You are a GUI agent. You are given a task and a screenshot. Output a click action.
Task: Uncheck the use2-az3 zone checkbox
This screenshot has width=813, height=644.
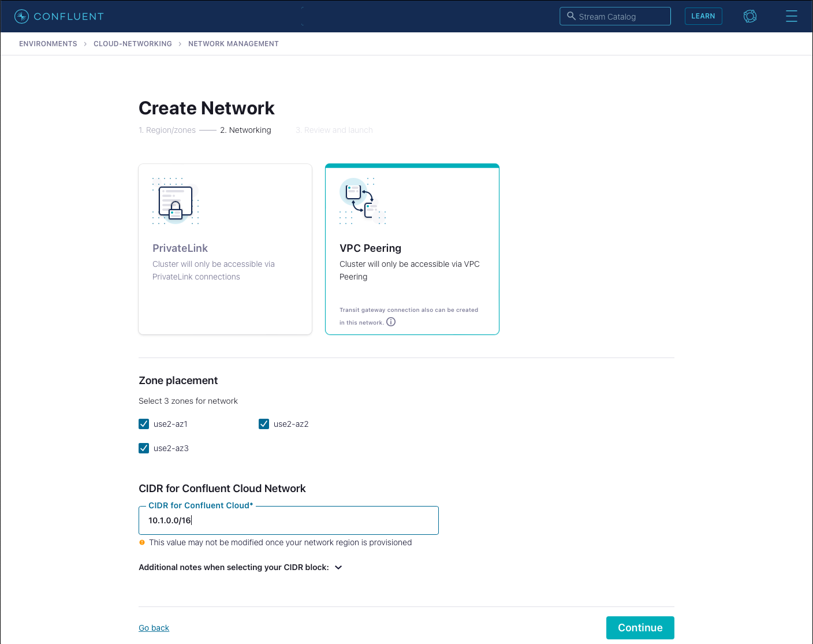[x=144, y=448]
